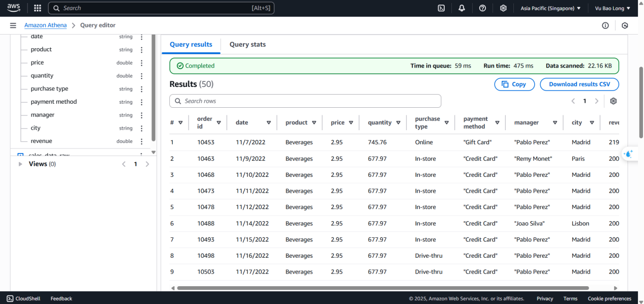Click the horizontal results scrollbar
The image size is (644, 304).
tap(383, 288)
